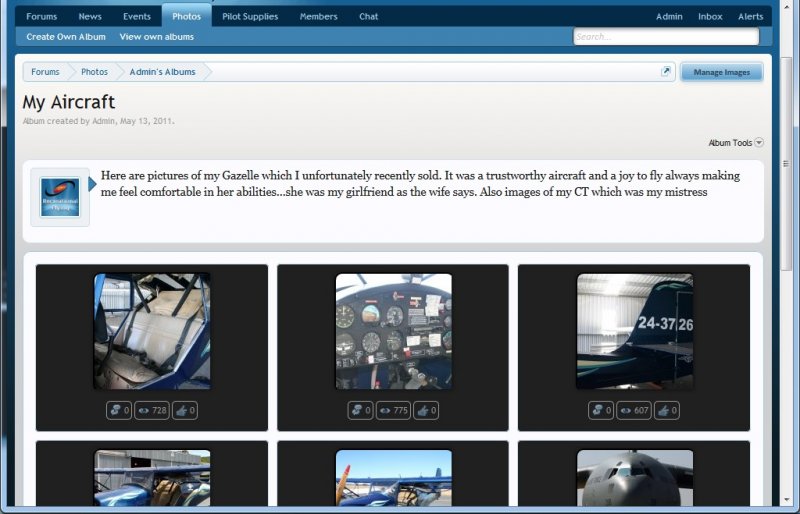Viewport: 800px width, 514px height.
Task: Click the 'May 13, 2011' album date
Action: pyautogui.click(x=146, y=121)
